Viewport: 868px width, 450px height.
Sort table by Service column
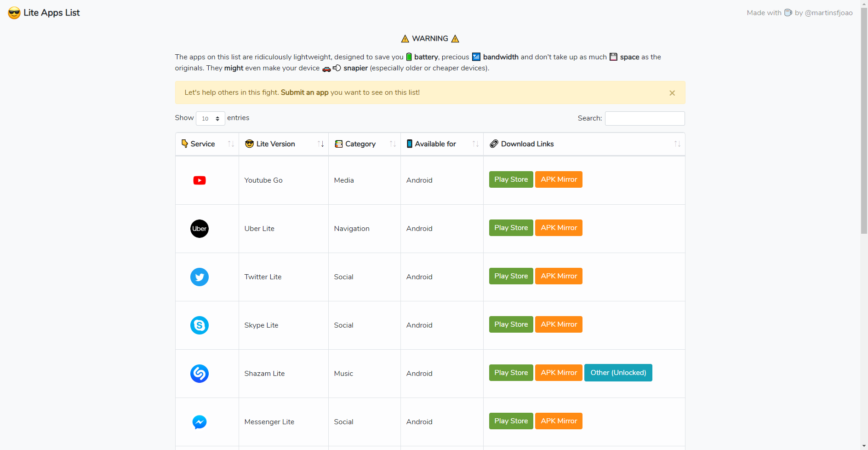point(207,144)
